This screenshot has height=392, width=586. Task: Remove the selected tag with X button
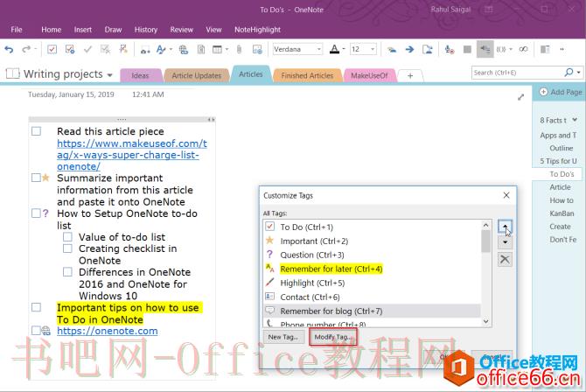tap(505, 259)
